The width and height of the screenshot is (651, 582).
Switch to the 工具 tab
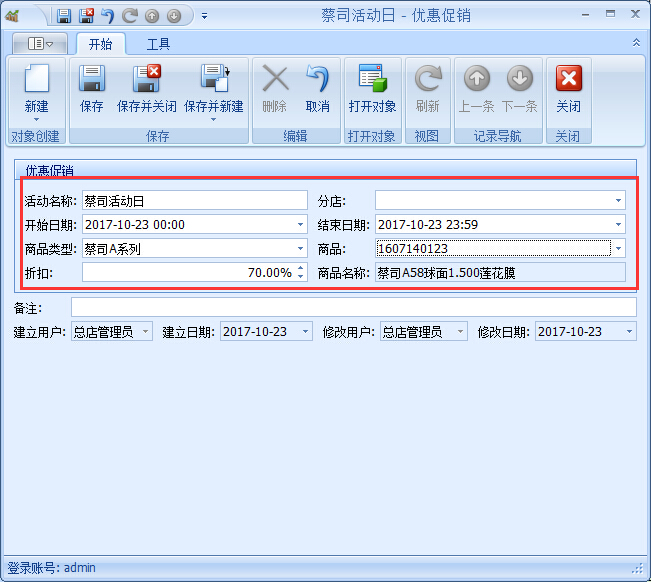[158, 44]
